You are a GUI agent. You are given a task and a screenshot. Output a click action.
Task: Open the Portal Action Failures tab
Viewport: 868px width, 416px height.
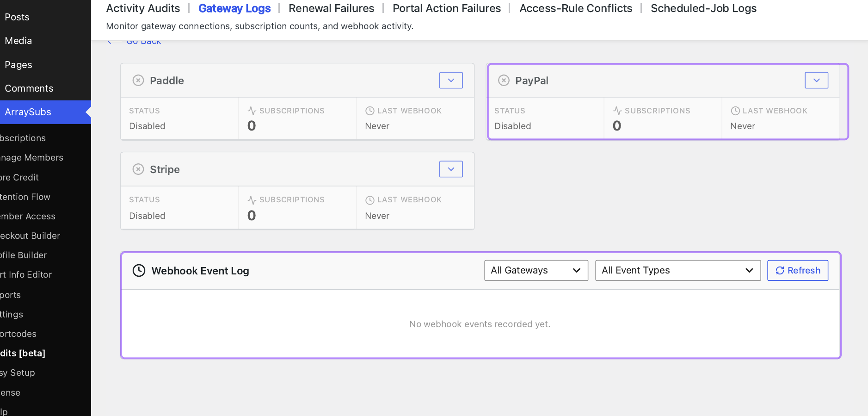[447, 8]
